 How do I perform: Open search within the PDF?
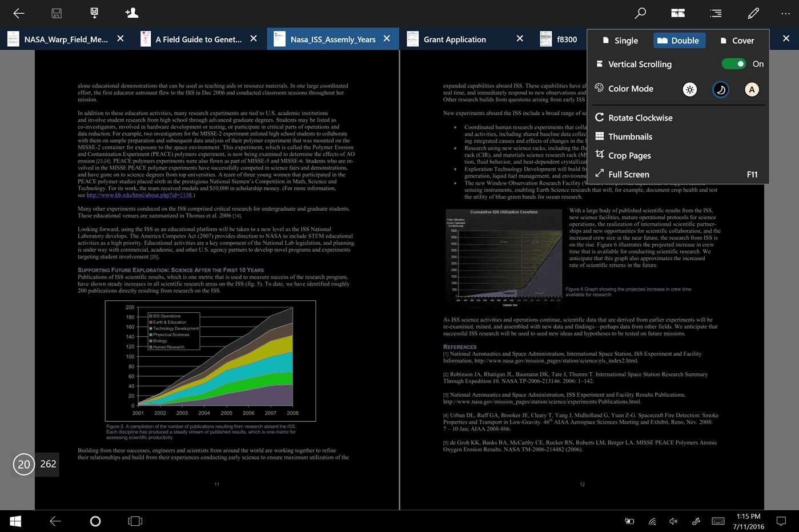tap(640, 13)
